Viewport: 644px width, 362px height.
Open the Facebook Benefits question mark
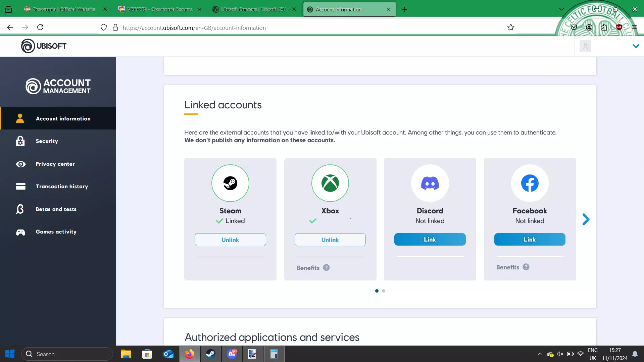[526, 267]
